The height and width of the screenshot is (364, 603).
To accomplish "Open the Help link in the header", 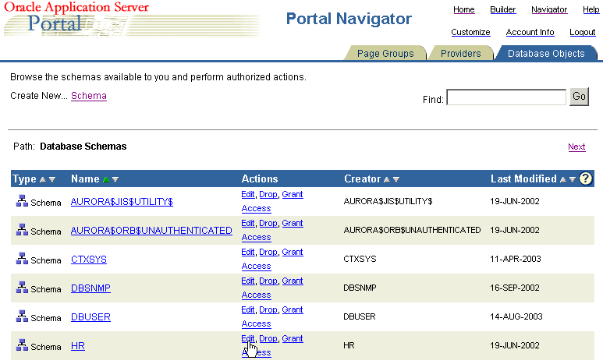I will point(591,9).
